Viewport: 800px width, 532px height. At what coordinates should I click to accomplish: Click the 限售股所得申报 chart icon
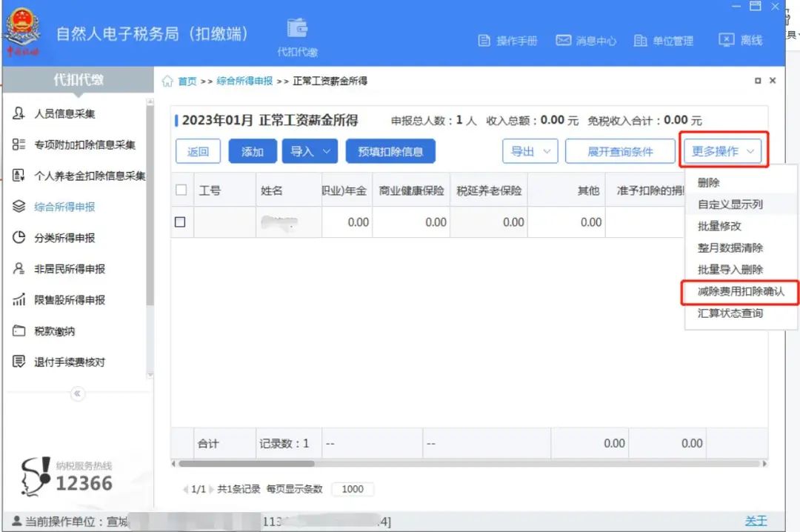pyautogui.click(x=19, y=299)
